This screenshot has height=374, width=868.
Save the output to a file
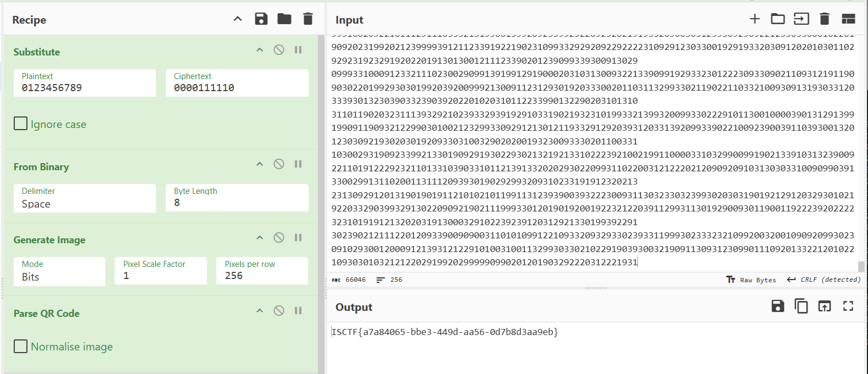[778, 306]
